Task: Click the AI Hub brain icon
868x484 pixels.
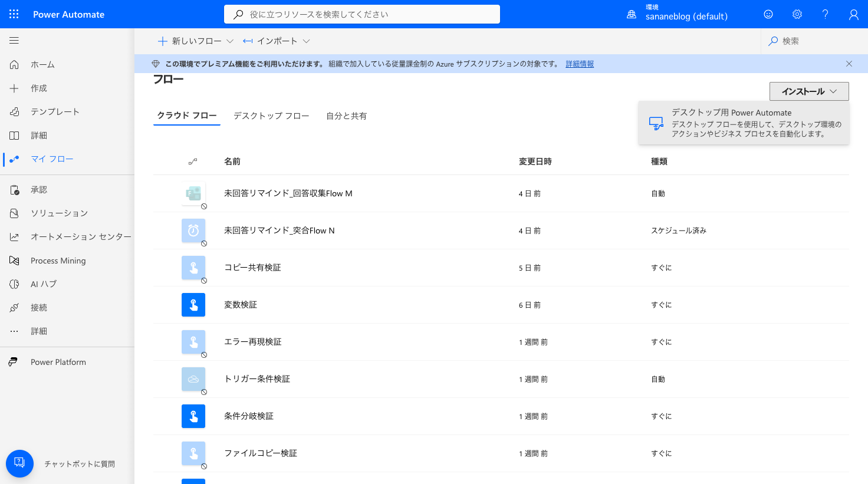Action: (14, 284)
